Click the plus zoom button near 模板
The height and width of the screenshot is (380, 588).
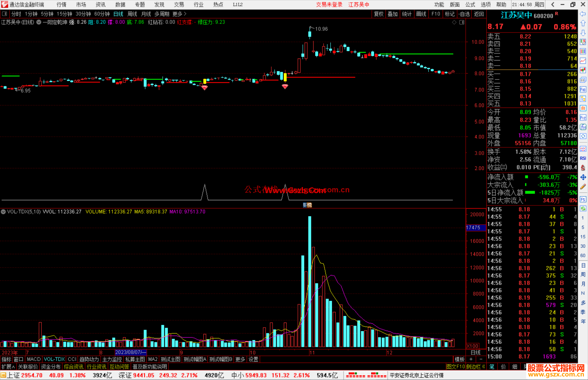coord(471,359)
